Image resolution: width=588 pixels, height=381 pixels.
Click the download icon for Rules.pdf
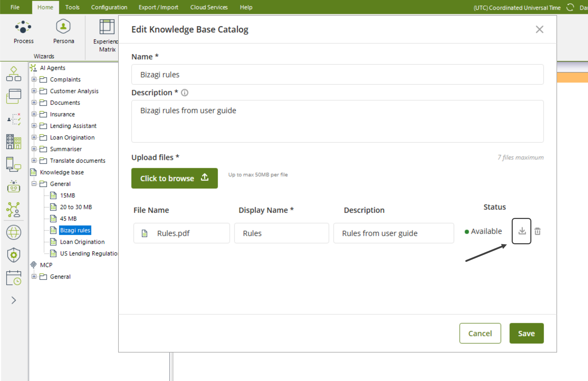(522, 231)
